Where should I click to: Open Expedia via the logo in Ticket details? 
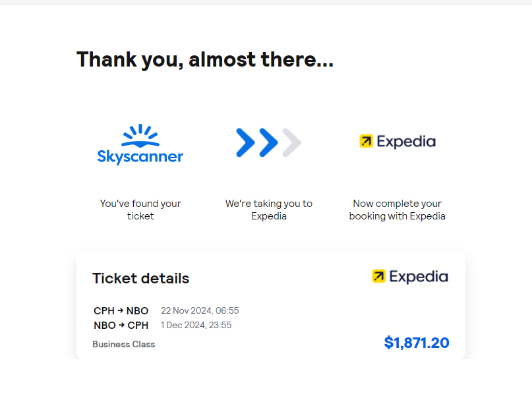[x=409, y=277]
